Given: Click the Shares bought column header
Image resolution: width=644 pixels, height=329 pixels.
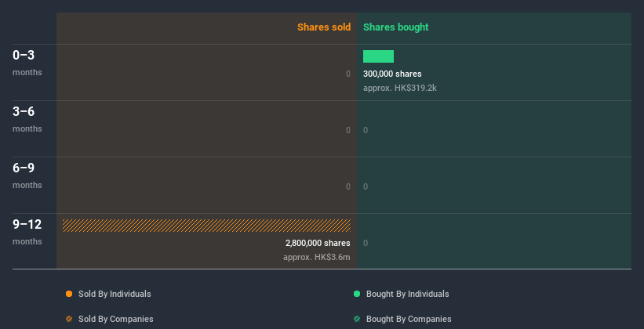Looking at the screenshot, I should click(x=396, y=27).
